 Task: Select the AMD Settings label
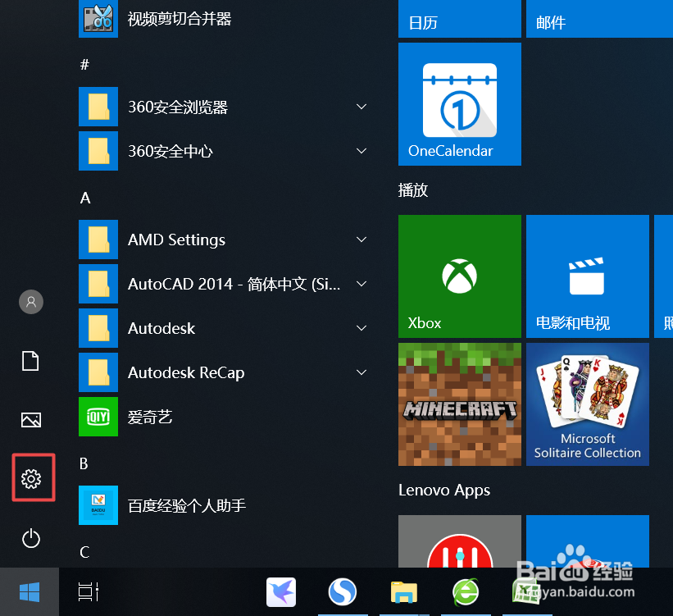point(176,240)
